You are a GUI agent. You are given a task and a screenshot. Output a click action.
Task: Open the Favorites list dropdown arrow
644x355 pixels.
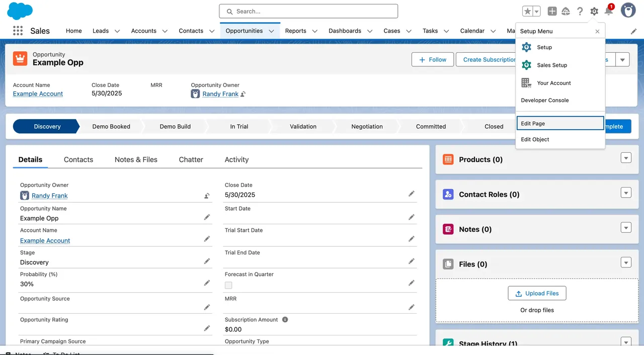(x=536, y=11)
